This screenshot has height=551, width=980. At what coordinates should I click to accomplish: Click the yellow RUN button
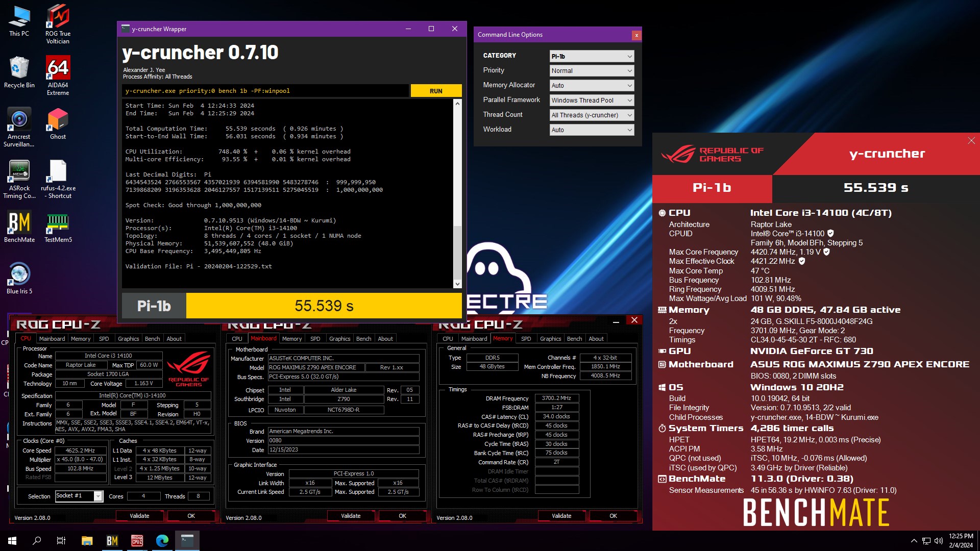(x=436, y=91)
